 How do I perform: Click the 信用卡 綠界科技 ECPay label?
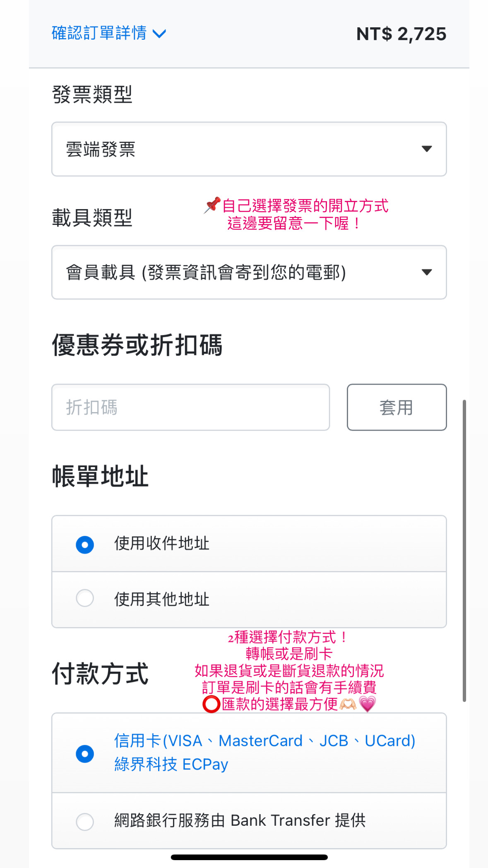point(265,752)
